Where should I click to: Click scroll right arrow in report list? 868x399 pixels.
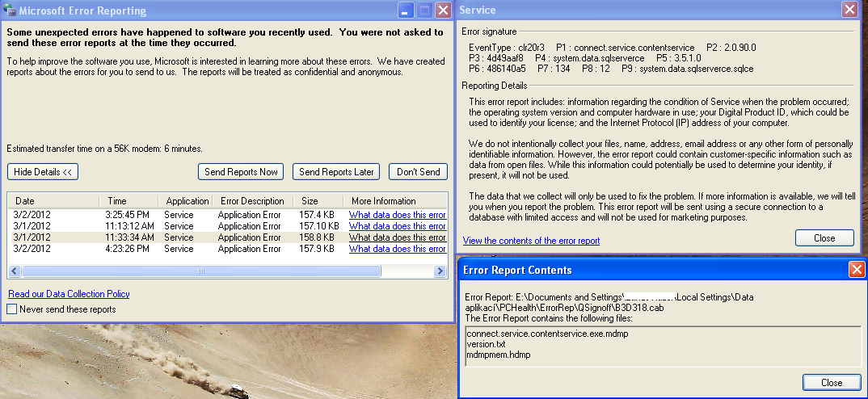(x=440, y=271)
